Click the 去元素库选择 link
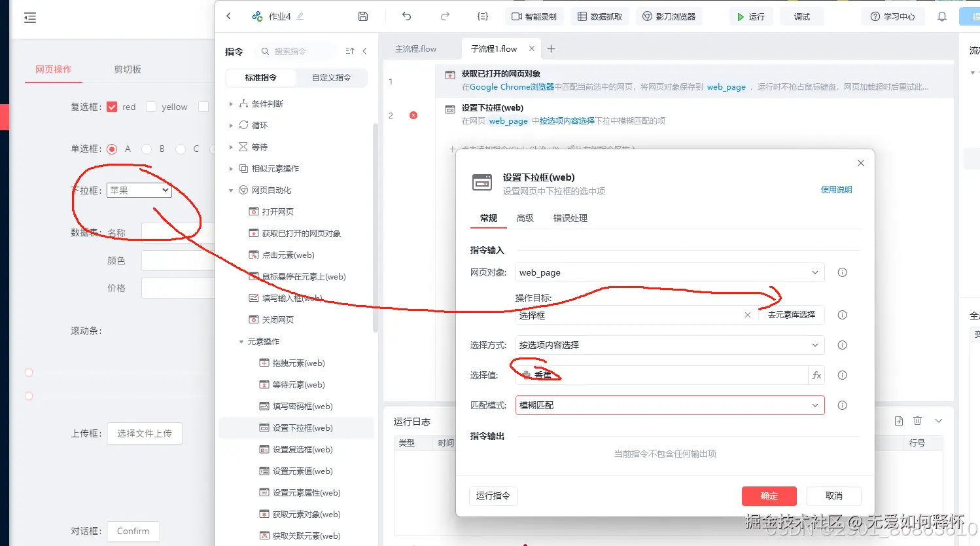980x546 pixels. tap(791, 314)
